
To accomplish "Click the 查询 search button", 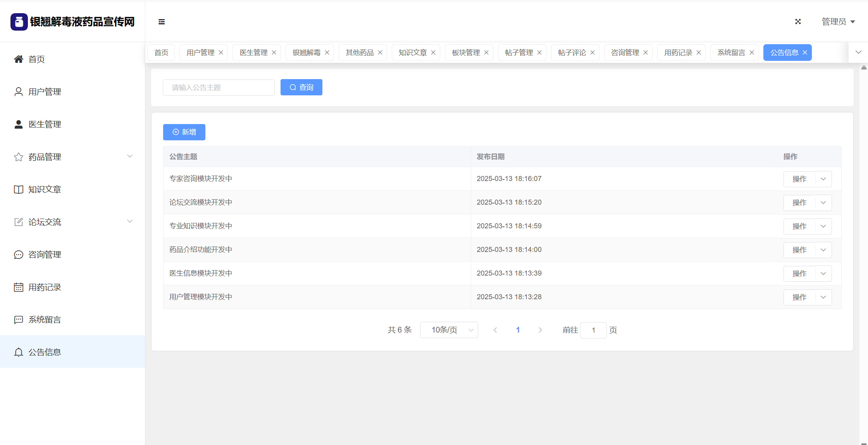I will [301, 88].
